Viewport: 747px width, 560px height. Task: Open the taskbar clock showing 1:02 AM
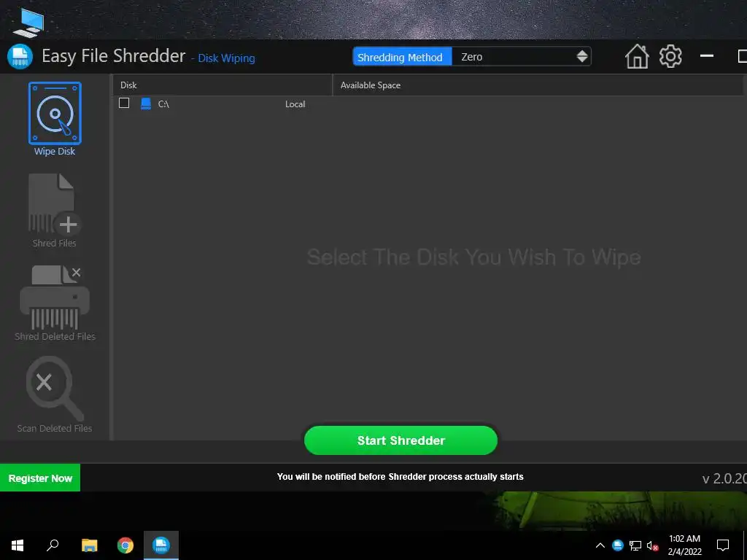coord(684,545)
